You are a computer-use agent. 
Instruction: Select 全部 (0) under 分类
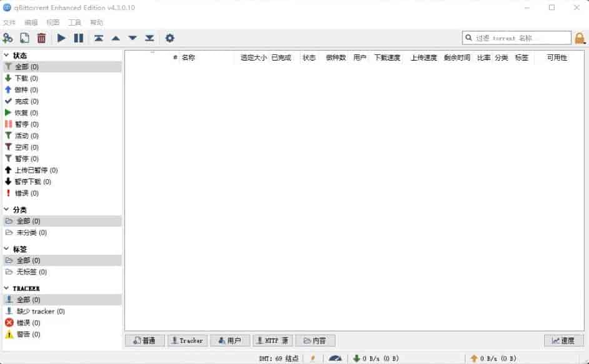[62, 221]
